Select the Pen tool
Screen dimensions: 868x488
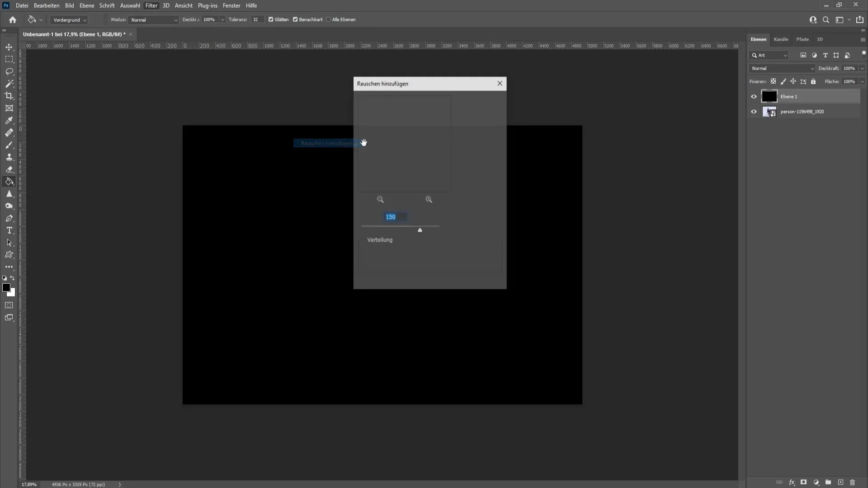pos(9,218)
